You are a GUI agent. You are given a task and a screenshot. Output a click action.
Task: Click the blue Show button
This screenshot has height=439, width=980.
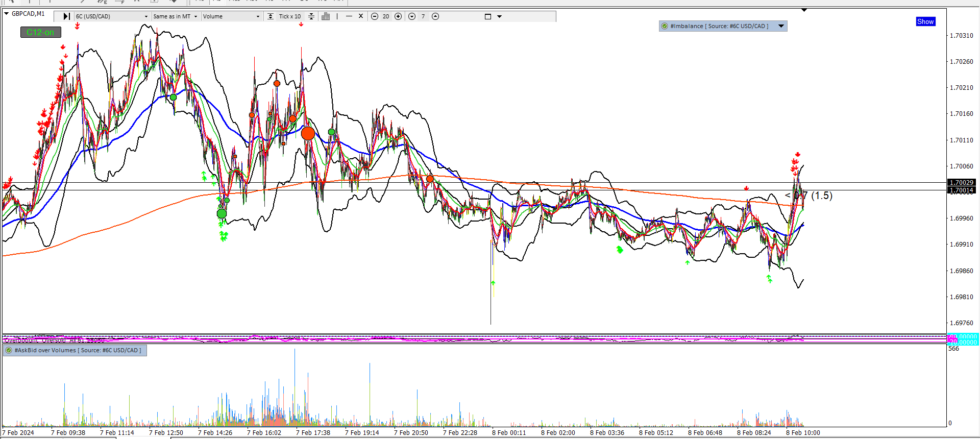pyautogui.click(x=925, y=21)
